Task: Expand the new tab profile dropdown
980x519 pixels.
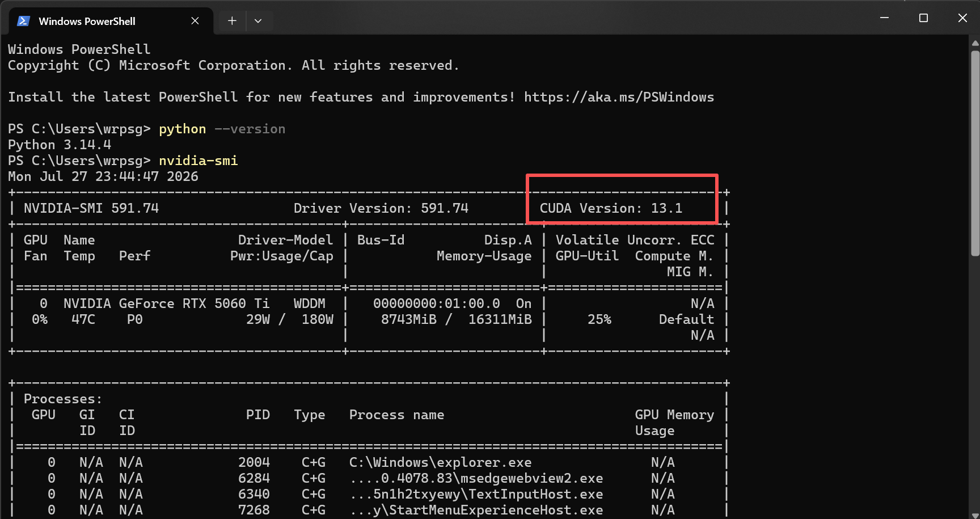Action: pyautogui.click(x=258, y=21)
